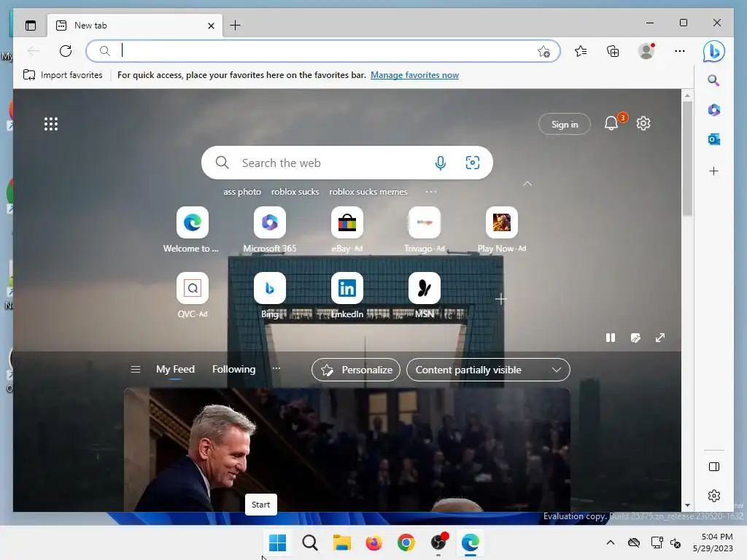The width and height of the screenshot is (747, 560).
Task: Select the New tab browser tab
Action: coord(135,26)
